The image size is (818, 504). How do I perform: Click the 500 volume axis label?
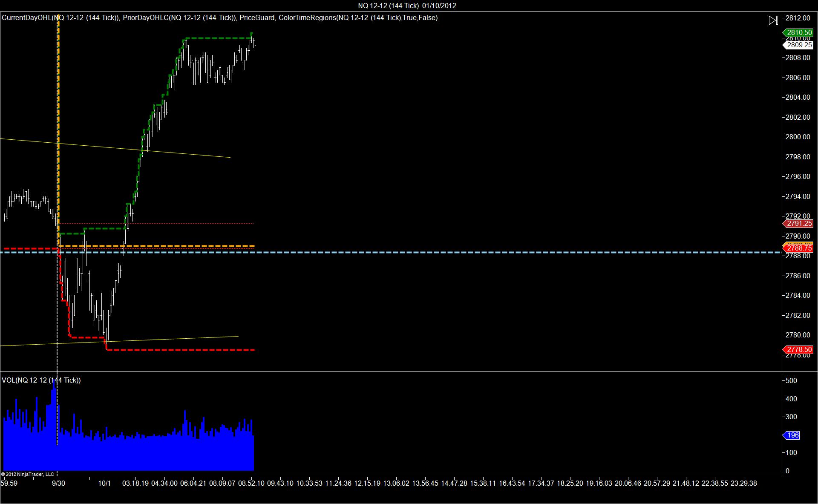[x=791, y=380]
